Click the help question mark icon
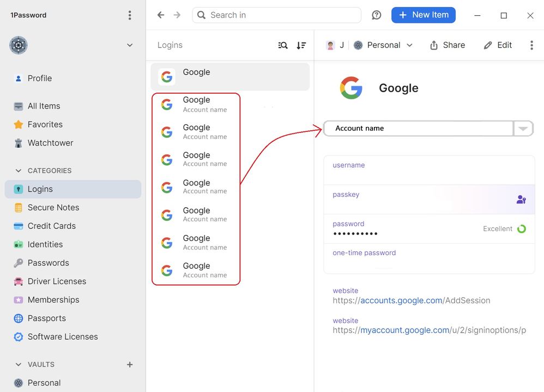Screen dimensions: 544x392 tap(377, 15)
